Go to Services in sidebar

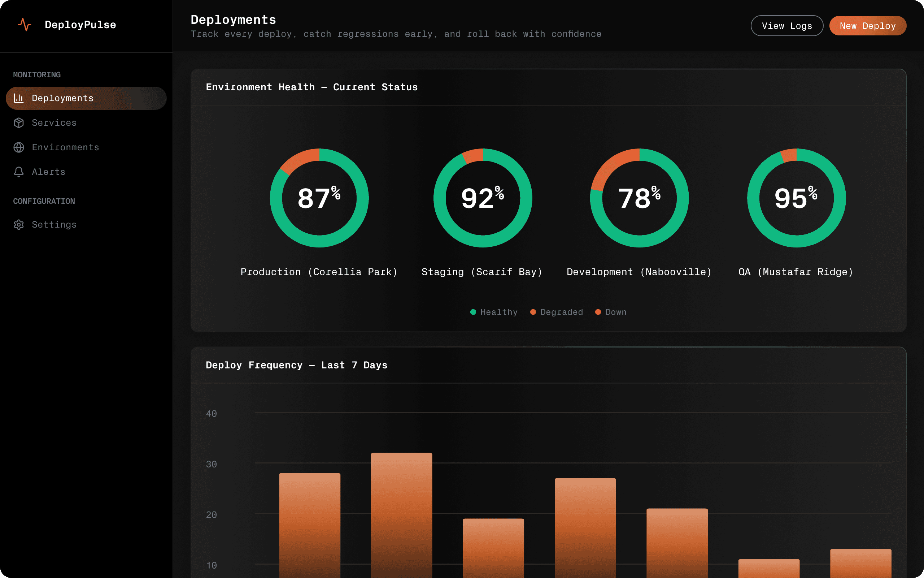86,123
